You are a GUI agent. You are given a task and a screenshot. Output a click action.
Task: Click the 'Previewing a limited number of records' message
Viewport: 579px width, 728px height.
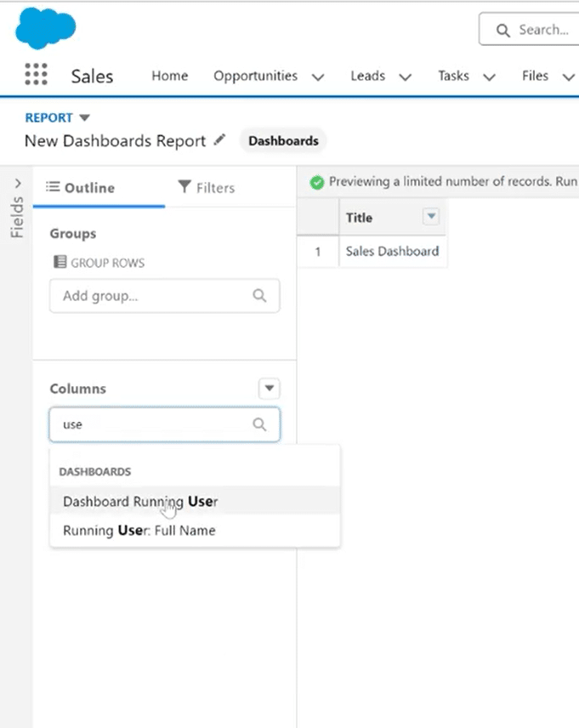453,181
